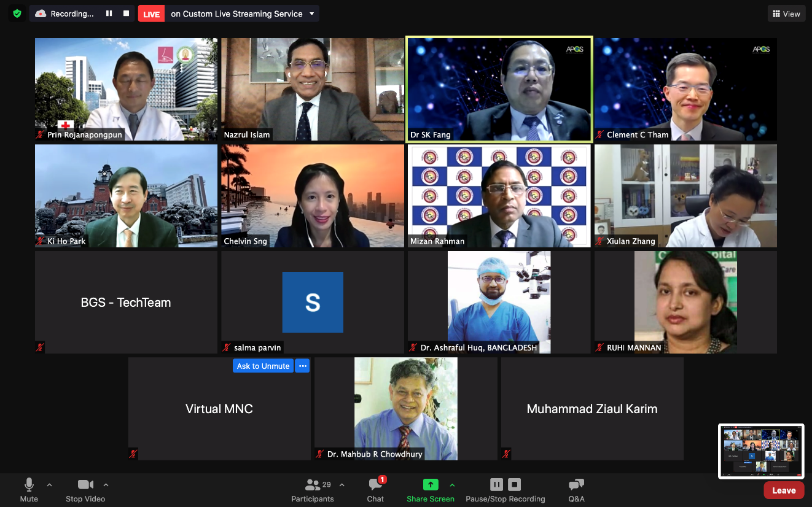Open the Chat panel
Image resolution: width=812 pixels, height=507 pixels.
[x=375, y=490]
